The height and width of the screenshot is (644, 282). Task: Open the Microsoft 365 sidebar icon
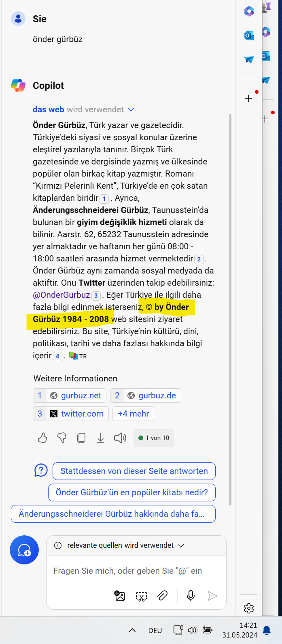click(x=249, y=11)
